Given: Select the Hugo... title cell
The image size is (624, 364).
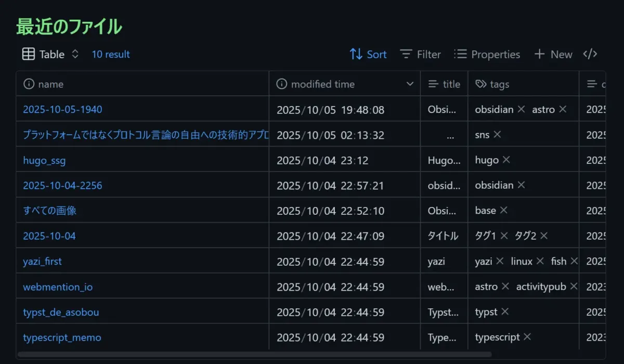Looking at the screenshot, I should point(444,161).
